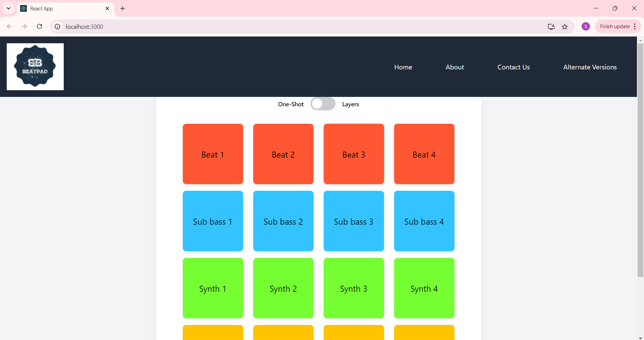
Task: Click the page vertical scrollbar thumb
Action: pyautogui.click(x=640, y=160)
